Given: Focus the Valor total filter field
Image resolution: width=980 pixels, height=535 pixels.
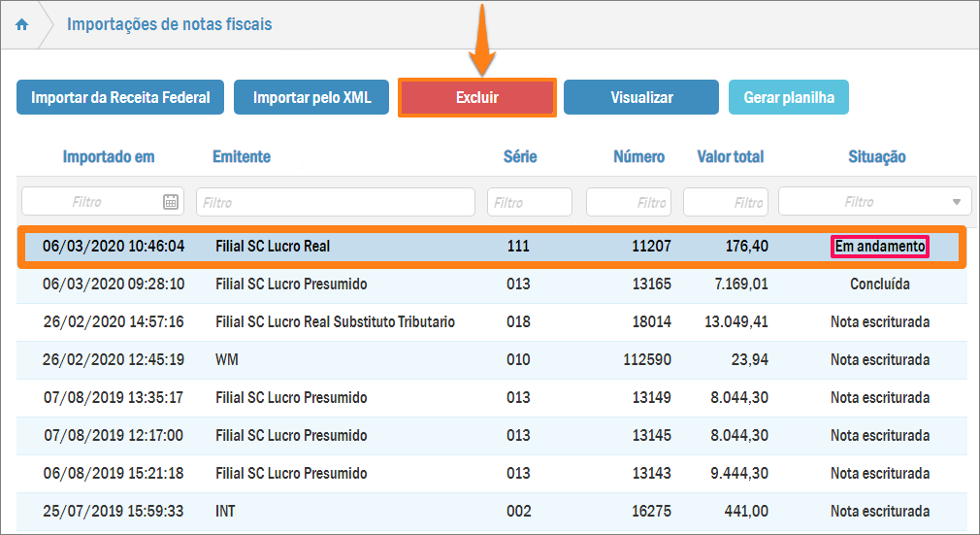Looking at the screenshot, I should [x=725, y=202].
